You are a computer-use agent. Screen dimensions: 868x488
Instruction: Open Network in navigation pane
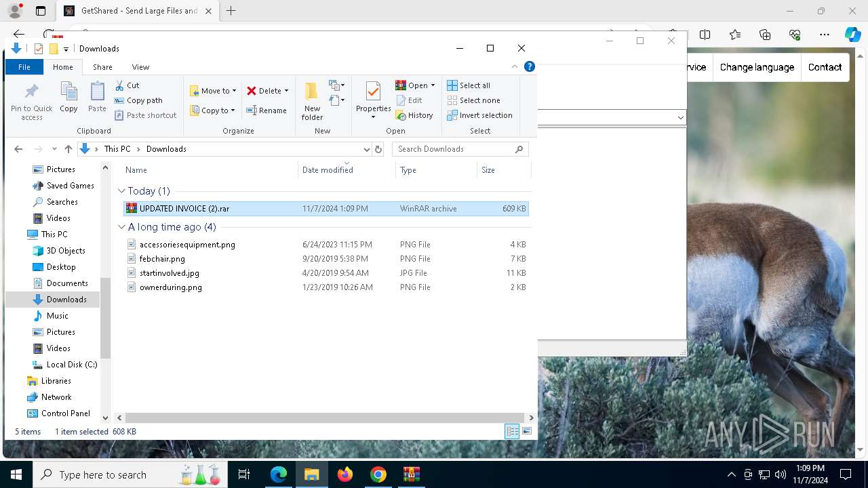pos(50,397)
